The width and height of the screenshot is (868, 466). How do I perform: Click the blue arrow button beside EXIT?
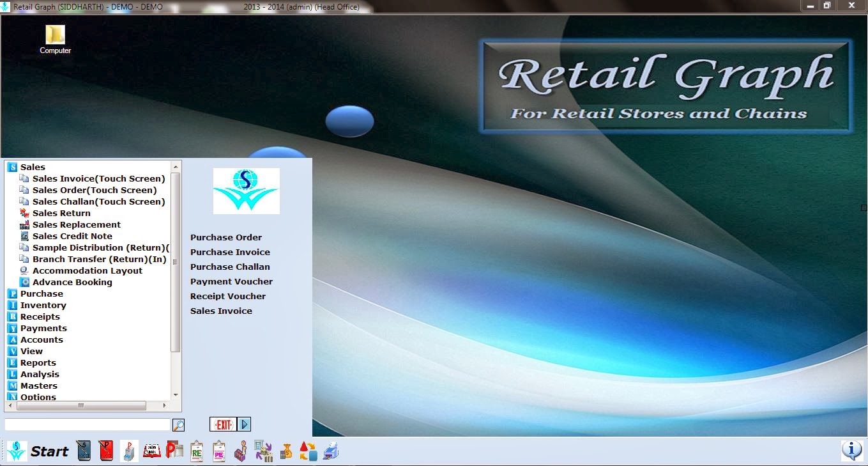coord(244,424)
